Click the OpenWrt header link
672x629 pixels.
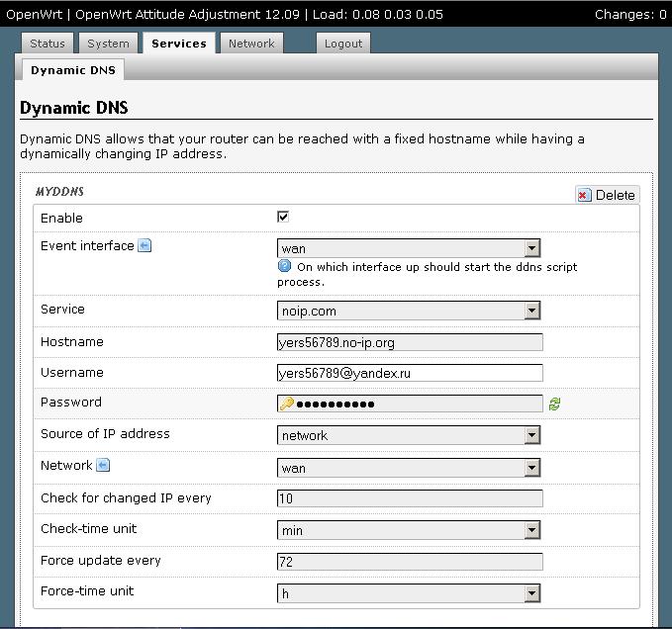point(35,14)
